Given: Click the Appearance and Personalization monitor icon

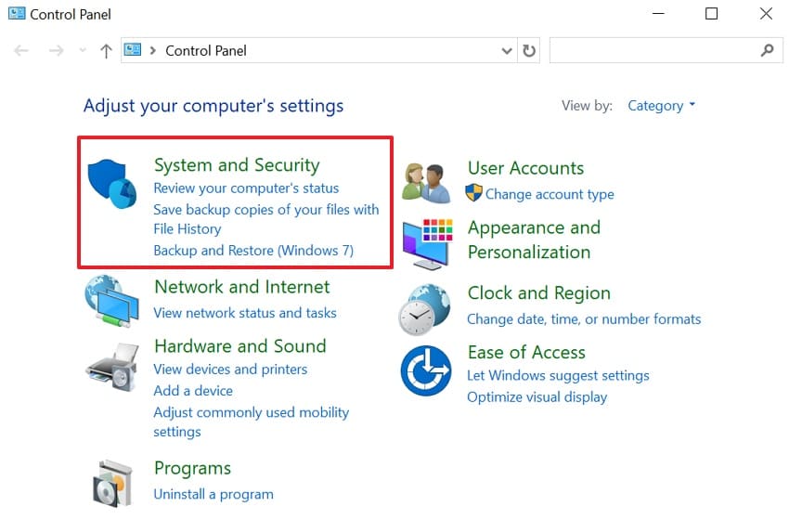Looking at the screenshot, I should (x=426, y=243).
